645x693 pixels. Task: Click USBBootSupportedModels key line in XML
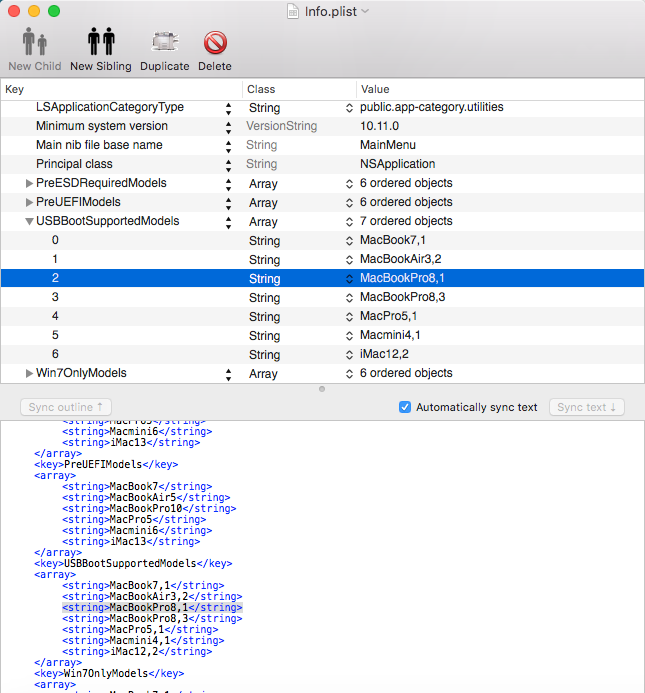pyautogui.click(x=133, y=564)
